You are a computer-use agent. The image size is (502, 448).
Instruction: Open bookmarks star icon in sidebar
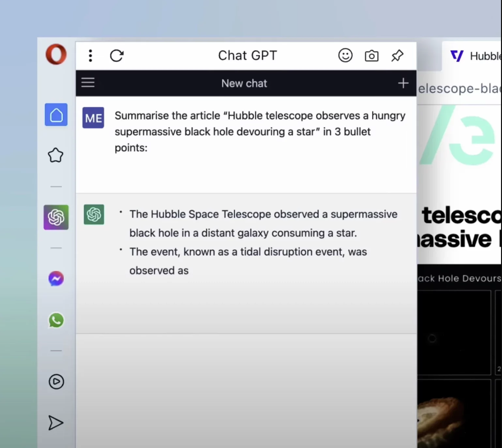56,156
